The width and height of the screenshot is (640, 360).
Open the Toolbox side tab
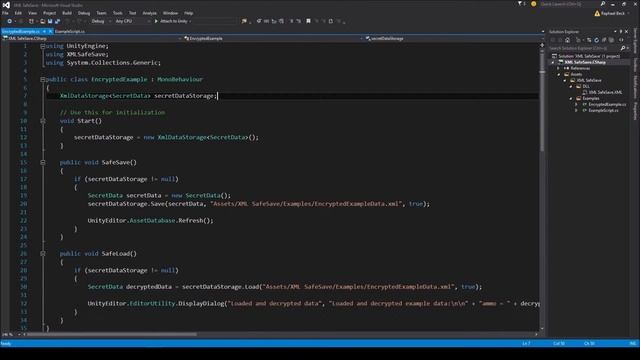636,64
